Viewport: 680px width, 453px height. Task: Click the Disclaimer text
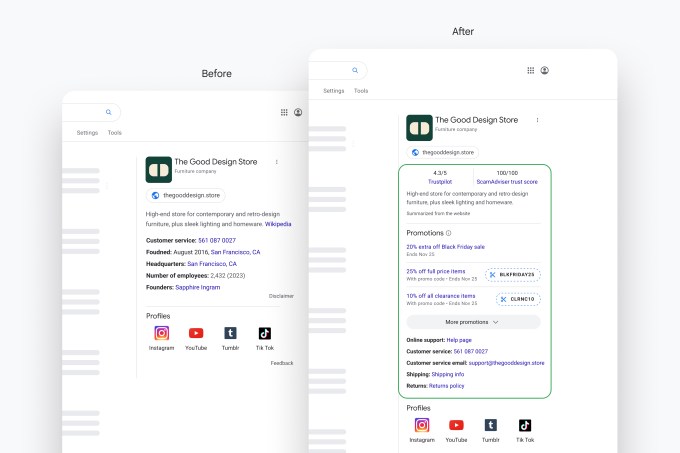pos(281,296)
